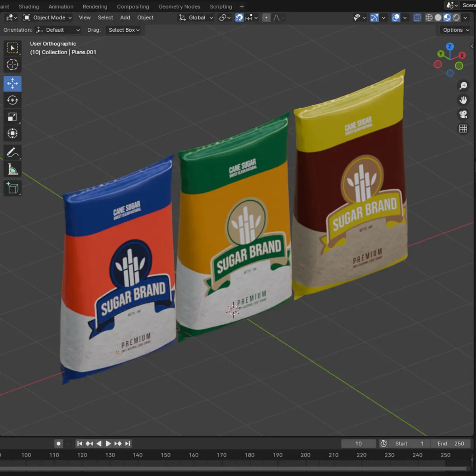The image size is (476, 476).
Task: Switch to Animation workspace tab
Action: click(x=61, y=6)
